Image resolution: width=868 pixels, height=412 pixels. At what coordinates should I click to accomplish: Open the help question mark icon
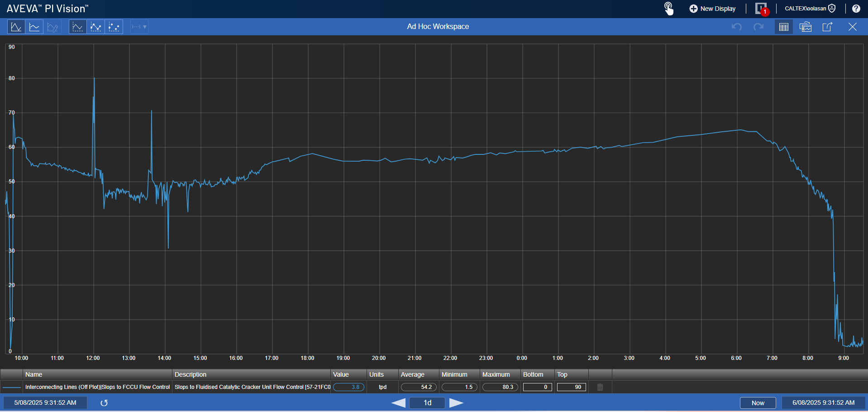(x=856, y=9)
